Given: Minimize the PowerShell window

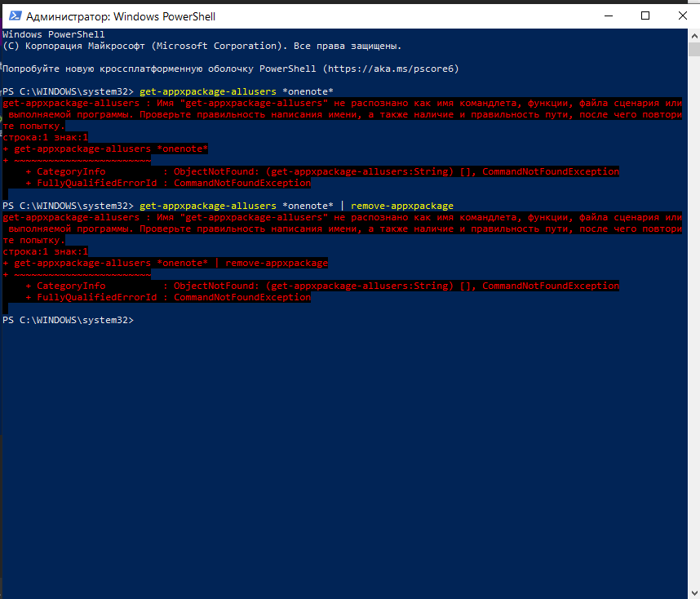Looking at the screenshot, I should [608, 16].
